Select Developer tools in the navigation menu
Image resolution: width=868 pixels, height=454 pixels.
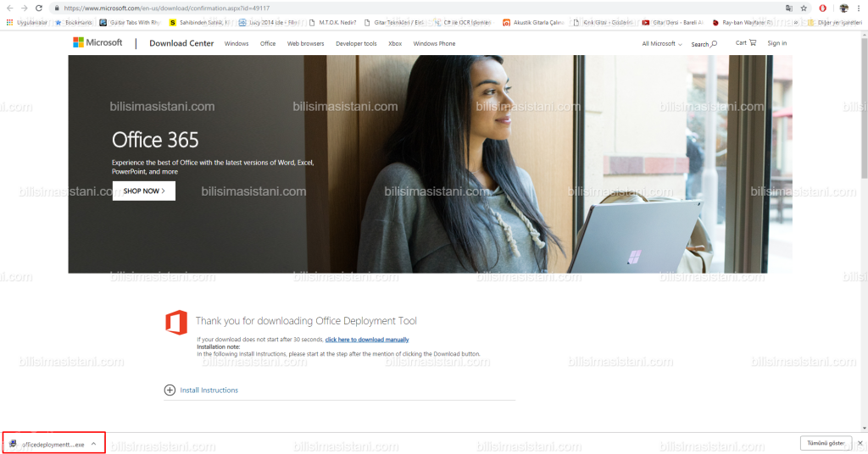(x=356, y=44)
